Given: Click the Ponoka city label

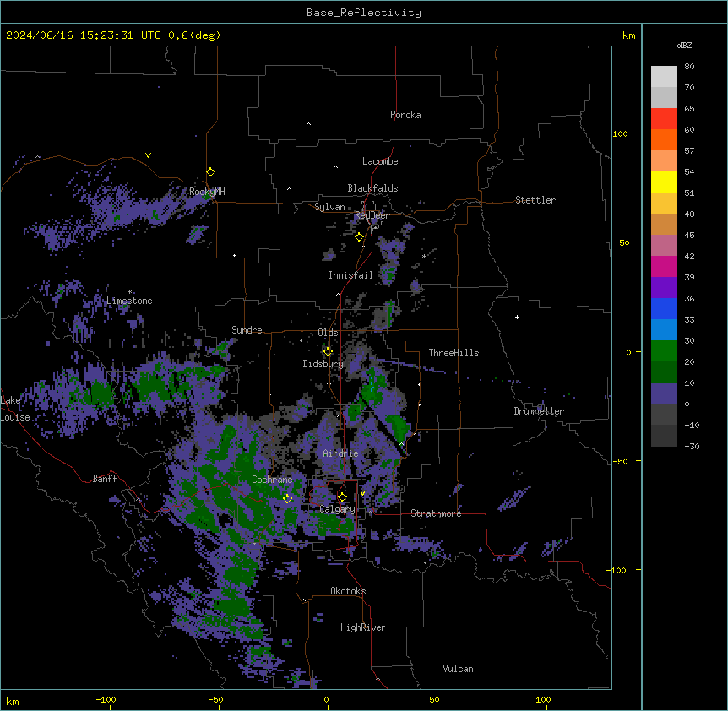Looking at the screenshot, I should (x=405, y=115).
